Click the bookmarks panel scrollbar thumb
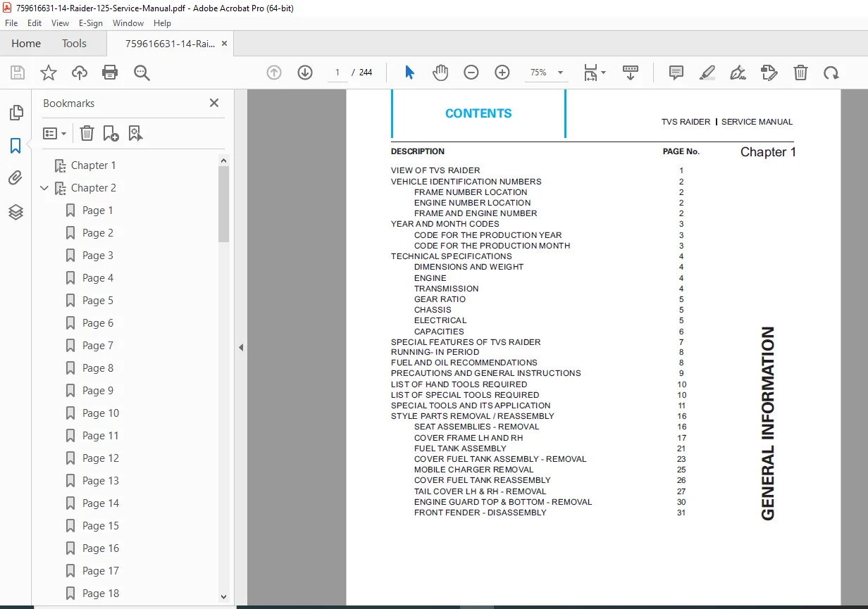This screenshot has width=868, height=609. coord(224,204)
